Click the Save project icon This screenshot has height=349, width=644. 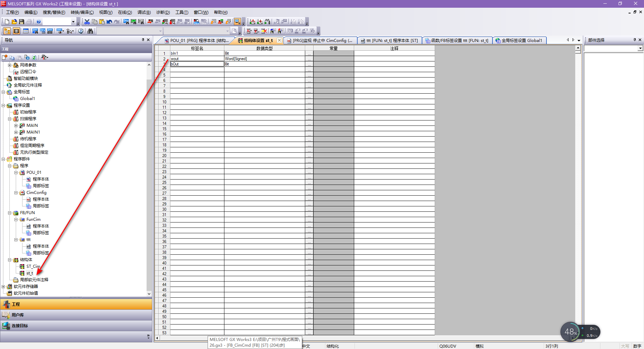point(22,22)
